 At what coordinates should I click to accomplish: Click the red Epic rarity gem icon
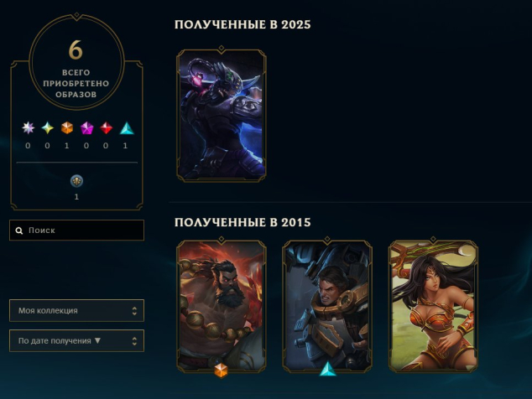tap(106, 127)
